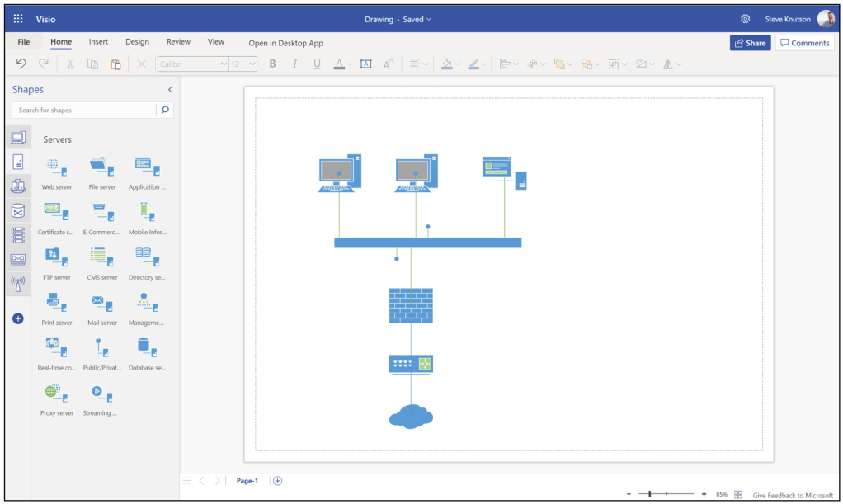Viewport: 843px width, 504px height.
Task: Click the firewall shape on canvas
Action: pos(411,305)
